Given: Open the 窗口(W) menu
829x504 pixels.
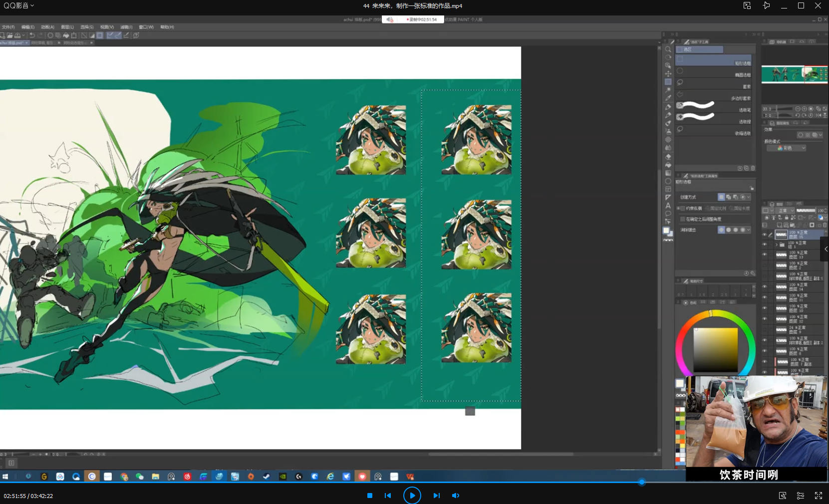Looking at the screenshot, I should 146,27.
